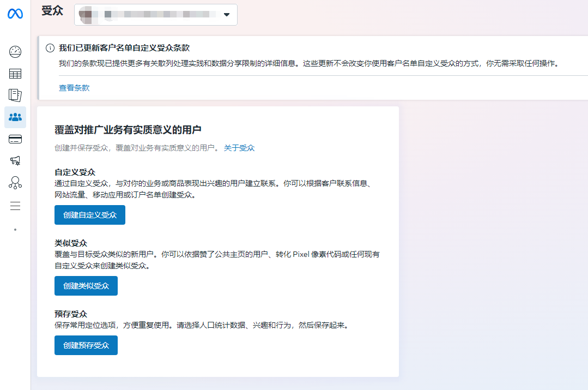Expand the account switcher at the top
Viewport: 588px width, 390px height.
(155, 14)
